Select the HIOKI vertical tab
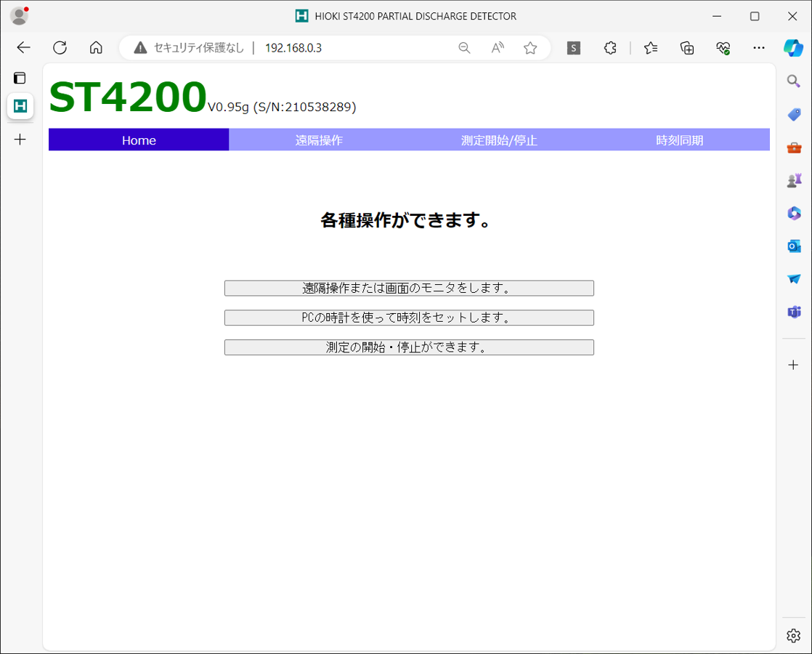812x654 pixels. coord(20,106)
